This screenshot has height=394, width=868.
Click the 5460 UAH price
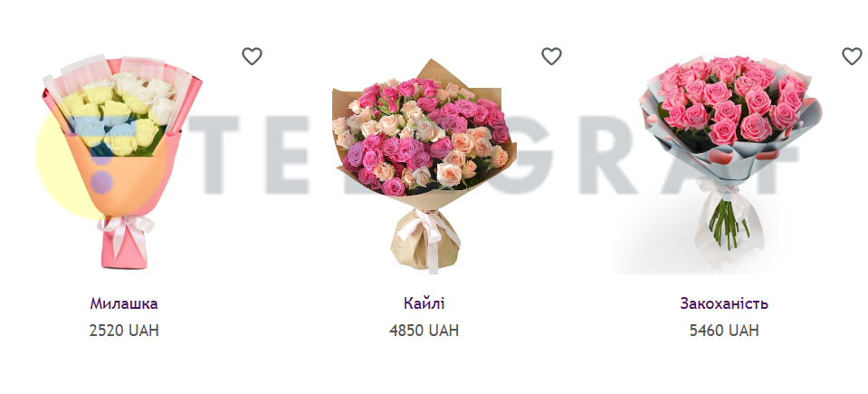tap(724, 331)
